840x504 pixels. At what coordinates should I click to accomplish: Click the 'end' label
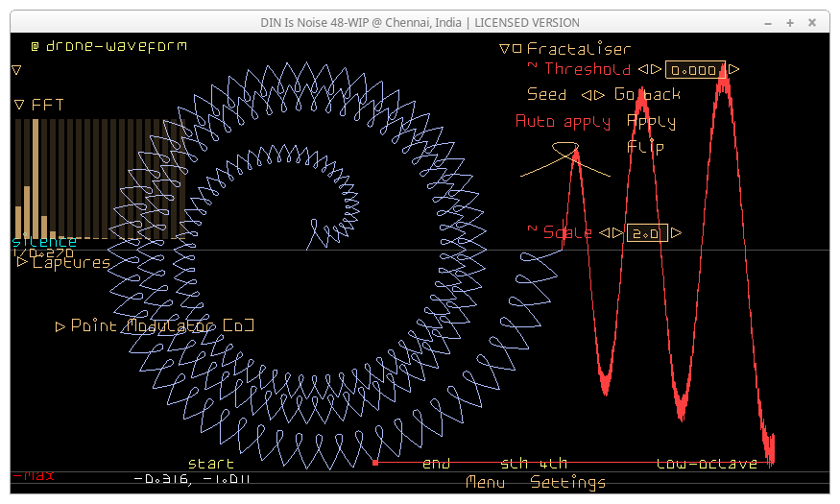(x=436, y=464)
